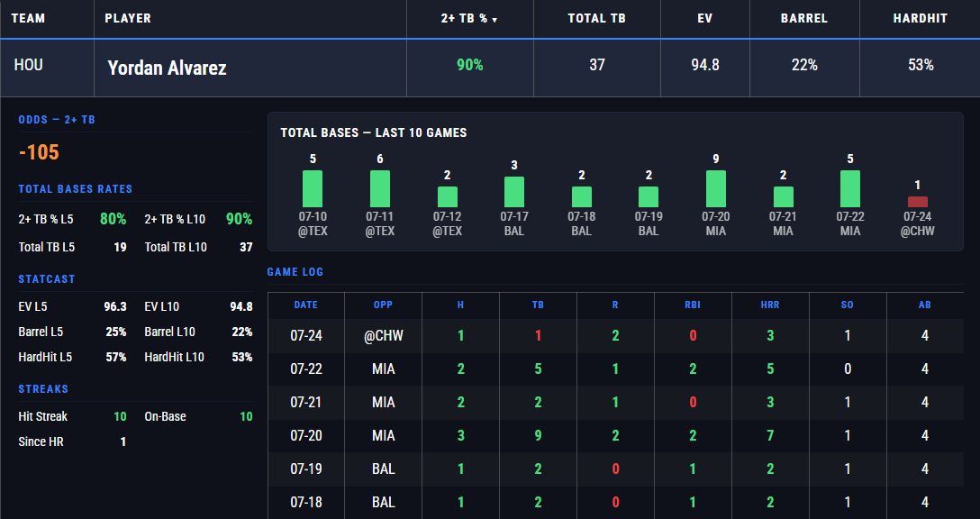Select the 07-24 game log date cell

coord(306,336)
